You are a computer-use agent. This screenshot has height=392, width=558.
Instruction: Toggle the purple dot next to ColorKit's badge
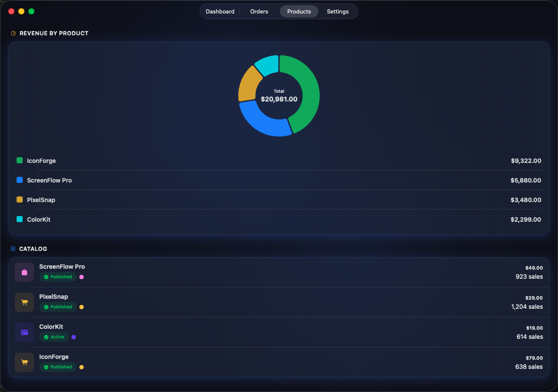point(74,337)
